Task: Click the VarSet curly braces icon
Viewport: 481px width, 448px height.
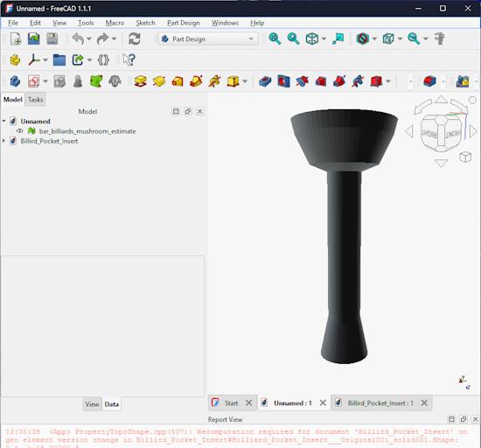Action: click(x=103, y=59)
